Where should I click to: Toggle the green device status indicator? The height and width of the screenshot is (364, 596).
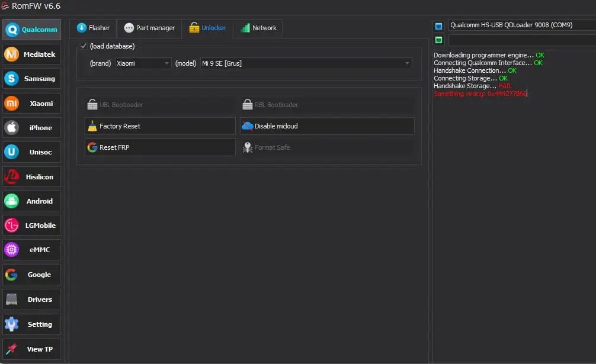(438, 39)
